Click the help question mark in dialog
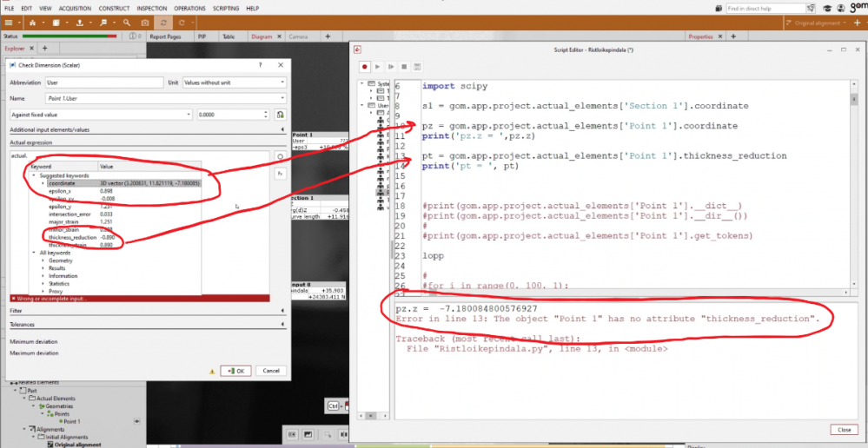Screen dimensions: 868x448 [261, 65]
